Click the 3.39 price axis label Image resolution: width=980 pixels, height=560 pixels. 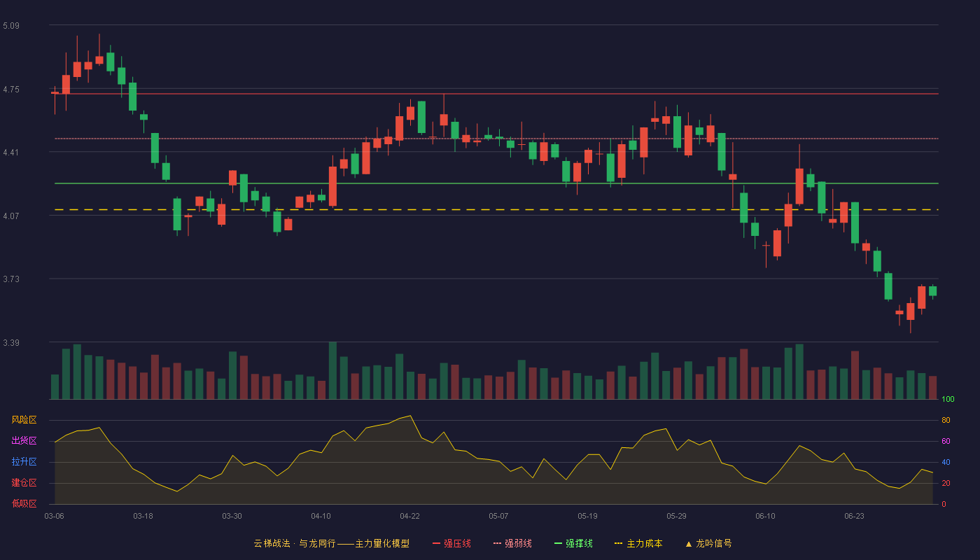pos(11,343)
